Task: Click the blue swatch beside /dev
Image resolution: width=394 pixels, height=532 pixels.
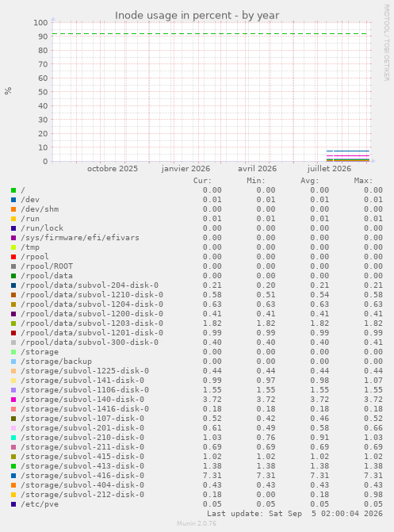Action: click(13, 200)
